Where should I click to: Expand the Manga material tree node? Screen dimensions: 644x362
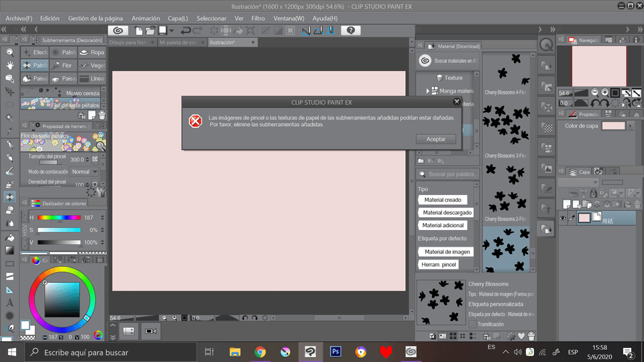click(x=427, y=90)
